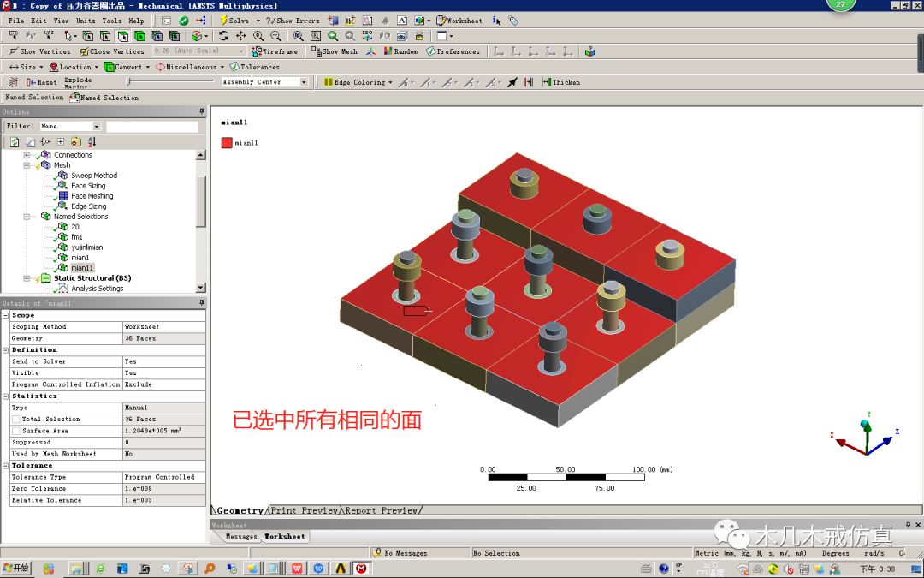Open the Units menu

(x=86, y=21)
